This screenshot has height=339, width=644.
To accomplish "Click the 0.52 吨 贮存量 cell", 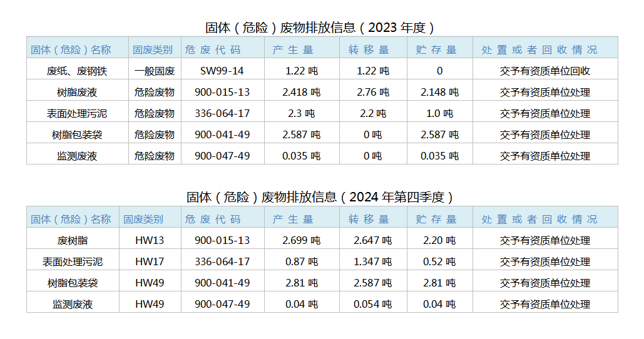I will [x=439, y=261].
